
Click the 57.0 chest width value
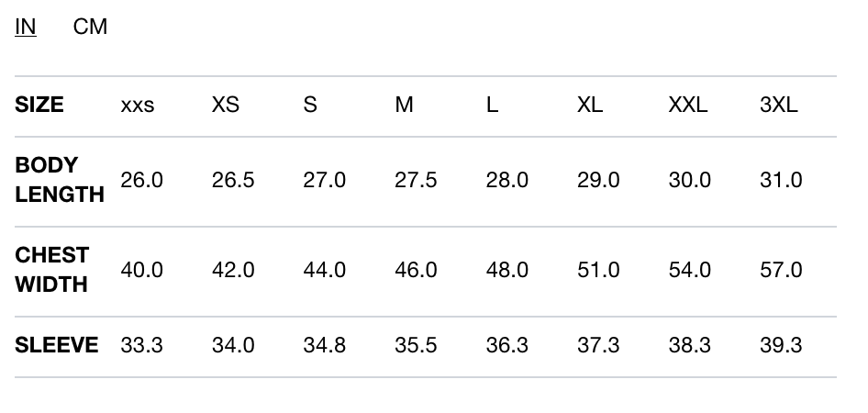pos(781,270)
